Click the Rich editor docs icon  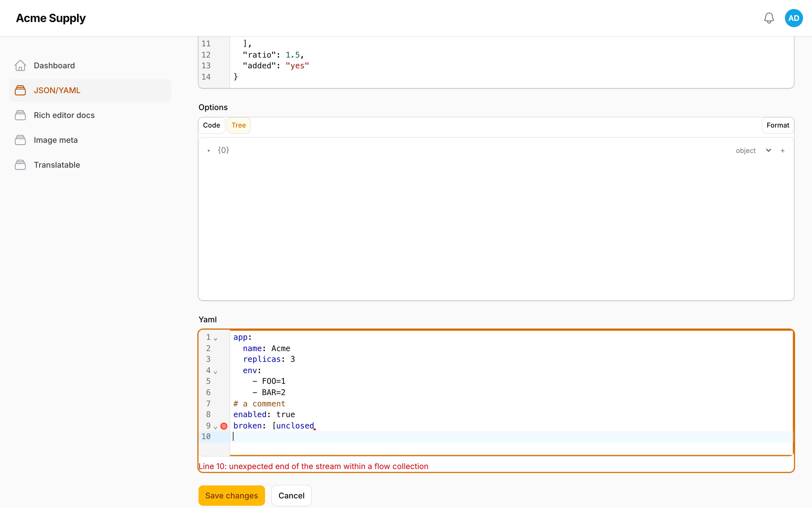tap(20, 115)
